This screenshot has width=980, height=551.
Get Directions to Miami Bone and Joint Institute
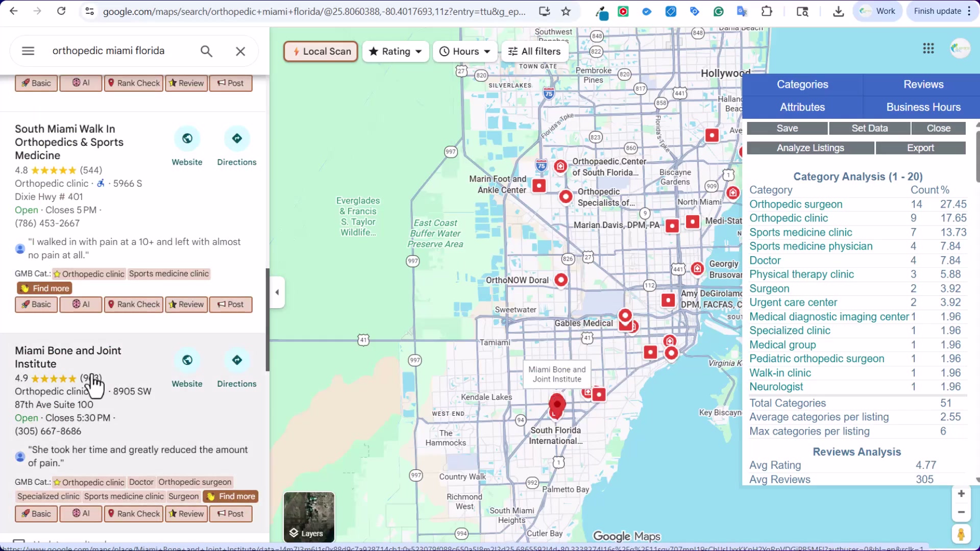(x=237, y=368)
